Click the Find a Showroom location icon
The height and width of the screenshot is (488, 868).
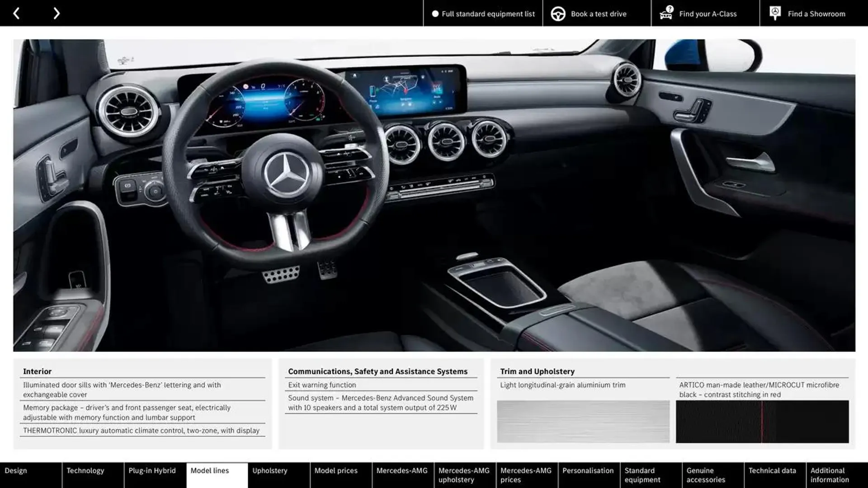775,13
